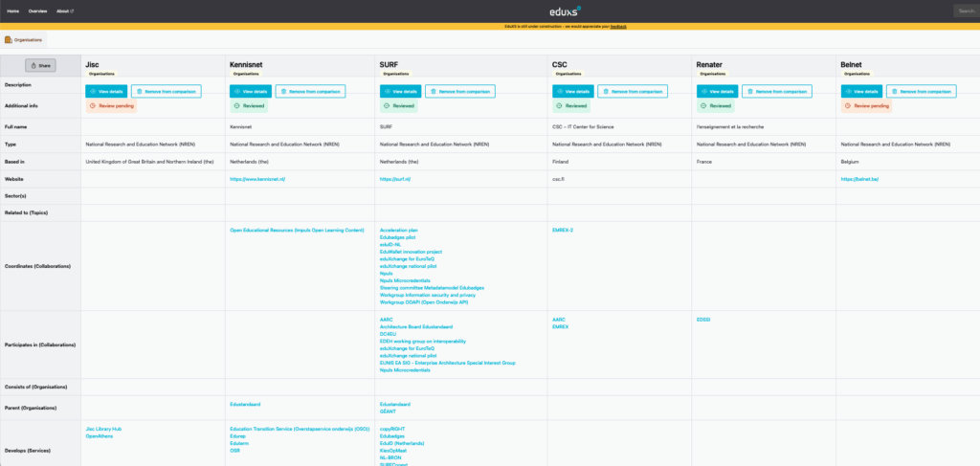Open Workgroup OOAPI link
The image size is (980, 466).
423,302
